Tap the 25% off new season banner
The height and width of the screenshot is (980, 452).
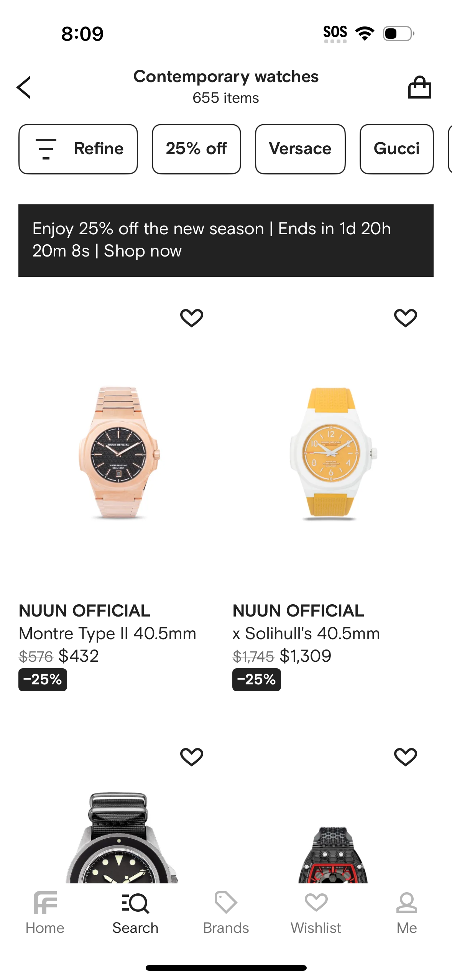point(226,240)
